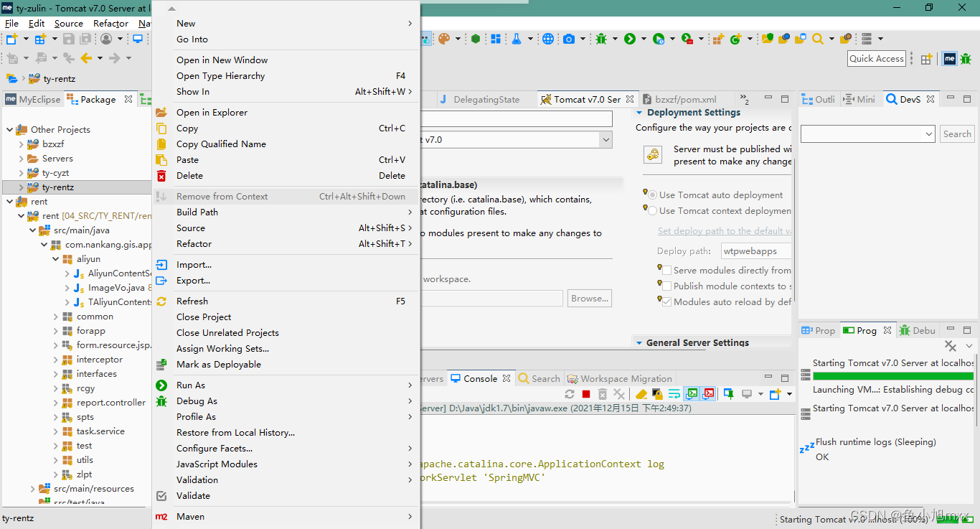Toggle Modules auto reload by default checkbox
Screen dimensions: 980x529
(666, 301)
